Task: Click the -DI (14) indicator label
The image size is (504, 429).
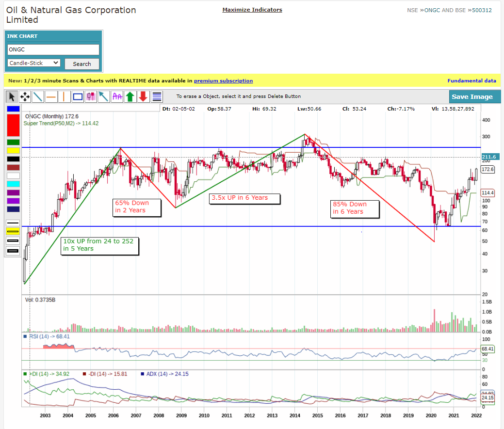Action: [105, 374]
